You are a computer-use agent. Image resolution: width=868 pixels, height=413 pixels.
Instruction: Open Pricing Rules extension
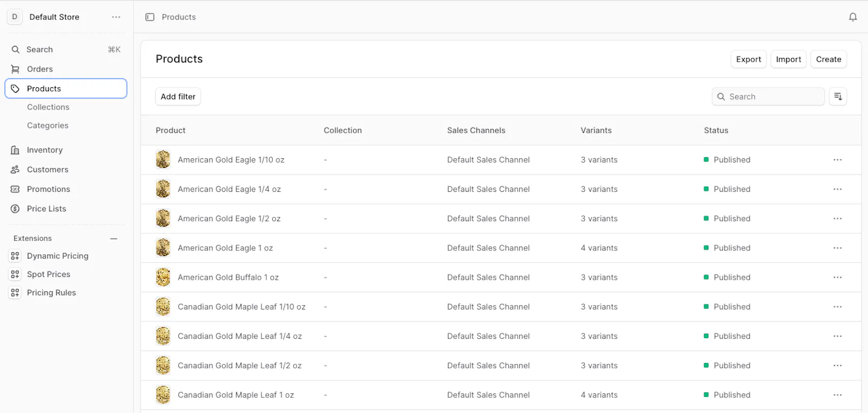click(66, 293)
